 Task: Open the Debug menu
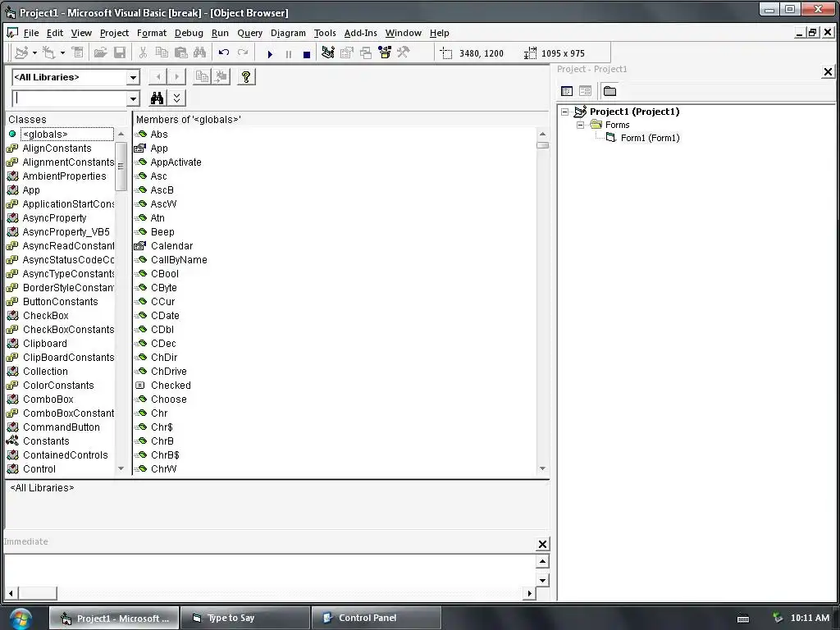[189, 33]
